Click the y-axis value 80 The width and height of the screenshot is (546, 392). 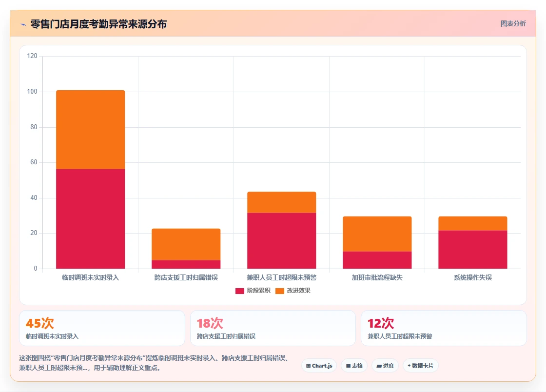(34, 127)
